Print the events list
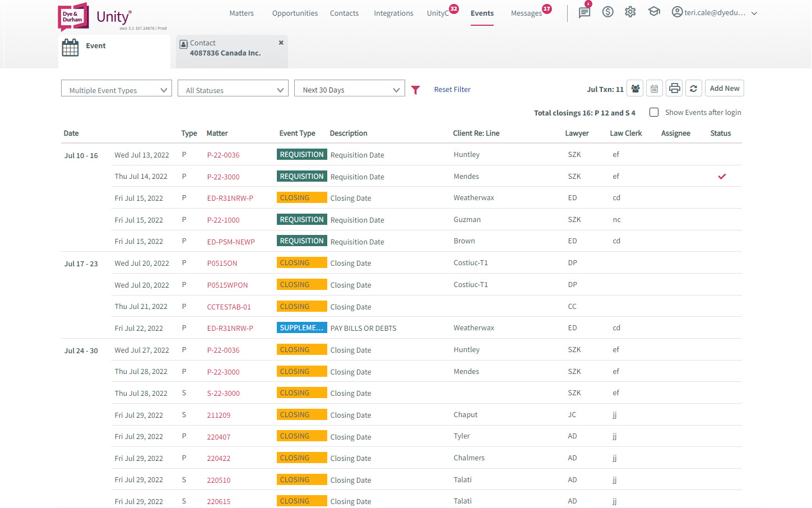Viewport: 812px width, 508px height. click(x=674, y=89)
